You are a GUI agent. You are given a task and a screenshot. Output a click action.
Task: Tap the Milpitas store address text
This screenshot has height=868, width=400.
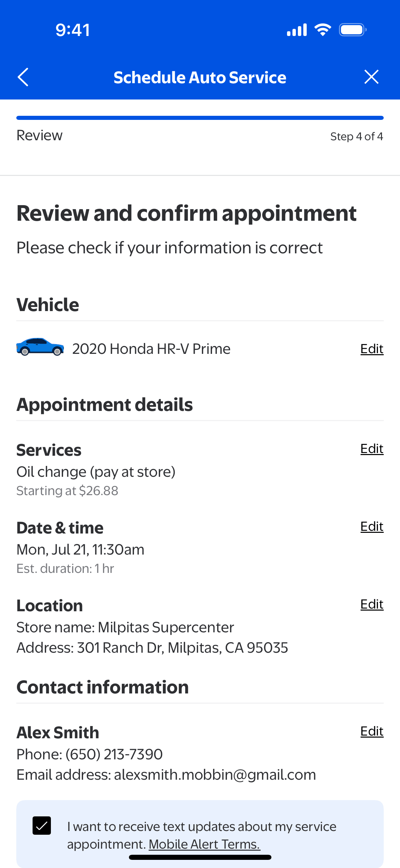[152, 648]
